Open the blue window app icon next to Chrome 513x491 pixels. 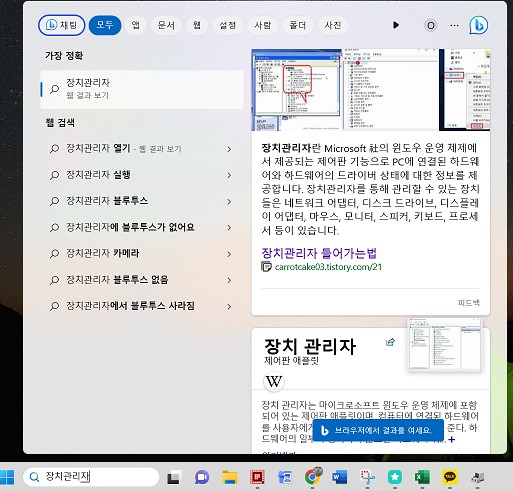(285, 477)
